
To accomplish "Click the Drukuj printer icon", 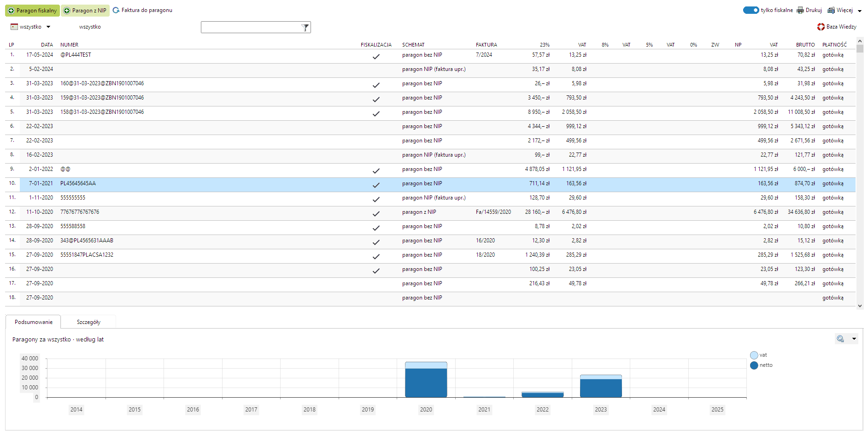I will [x=800, y=10].
